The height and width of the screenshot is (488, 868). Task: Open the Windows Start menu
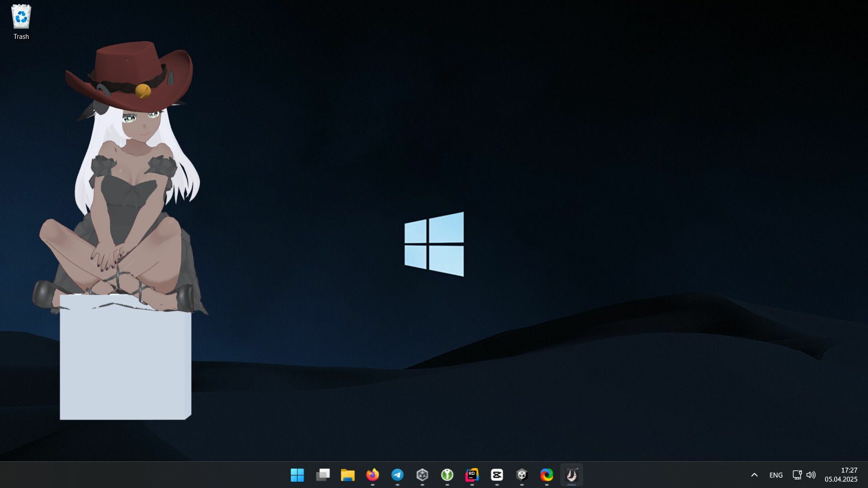click(297, 475)
